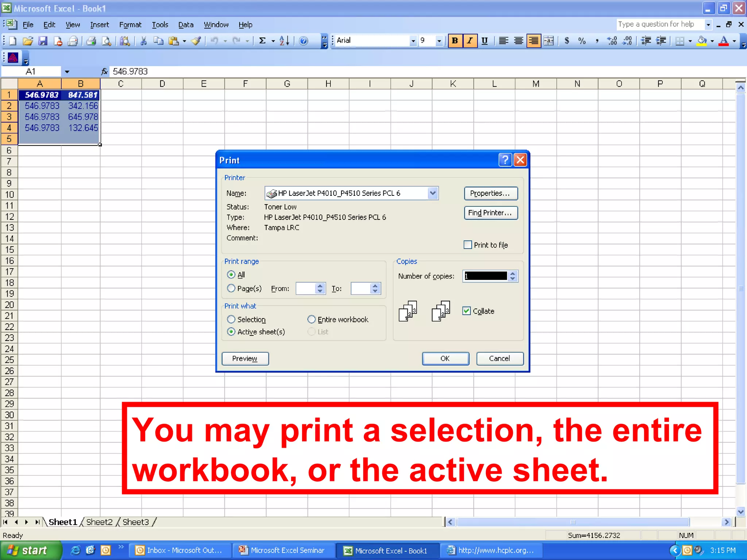Open the Insert menu
The height and width of the screenshot is (560, 747).
pyautogui.click(x=100, y=25)
